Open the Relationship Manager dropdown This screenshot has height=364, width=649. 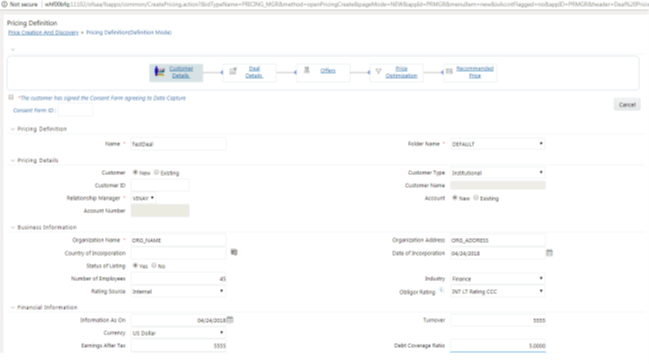(143, 198)
